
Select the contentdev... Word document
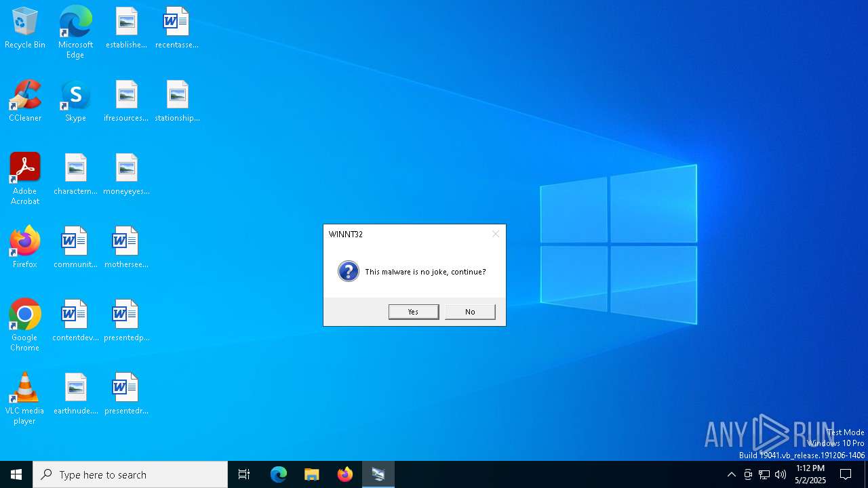tap(75, 321)
